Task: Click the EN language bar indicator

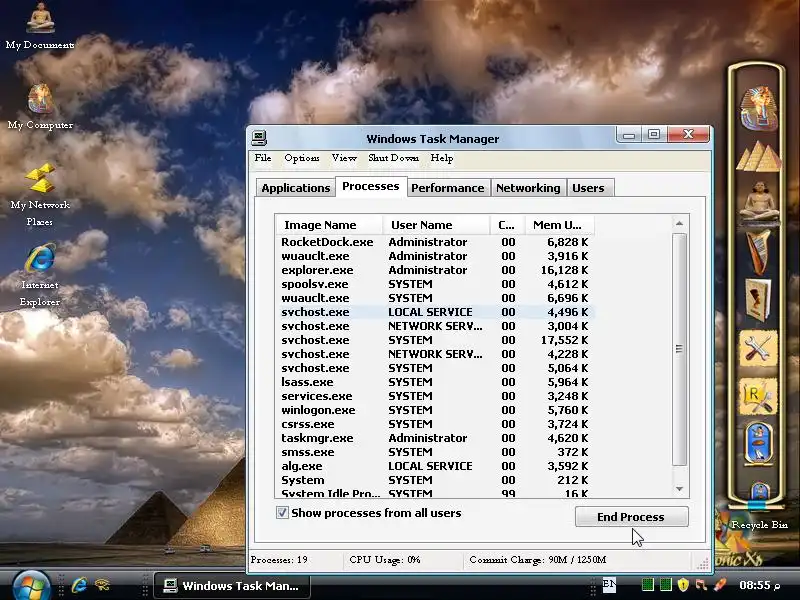Action: (609, 585)
